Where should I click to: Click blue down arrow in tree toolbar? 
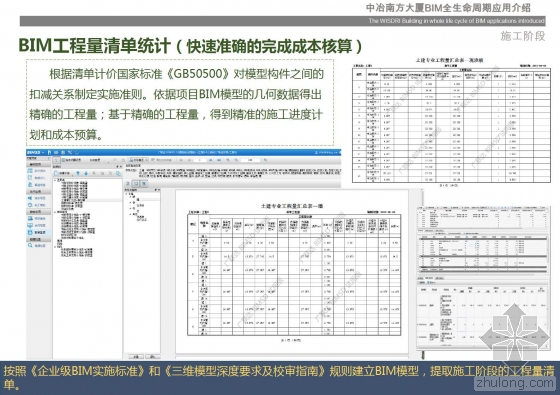pos(86,173)
